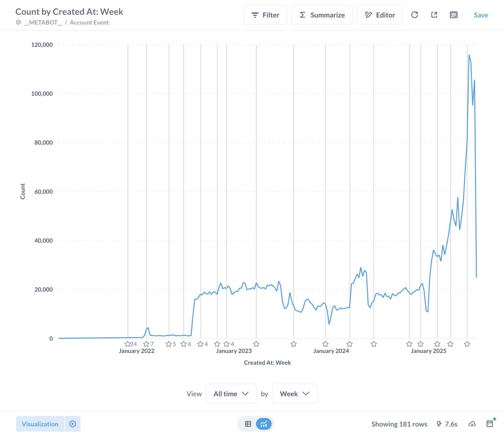Image resolution: width=504 pixels, height=436 pixels.
Task: Switch to table view toggle
Action: click(x=248, y=424)
